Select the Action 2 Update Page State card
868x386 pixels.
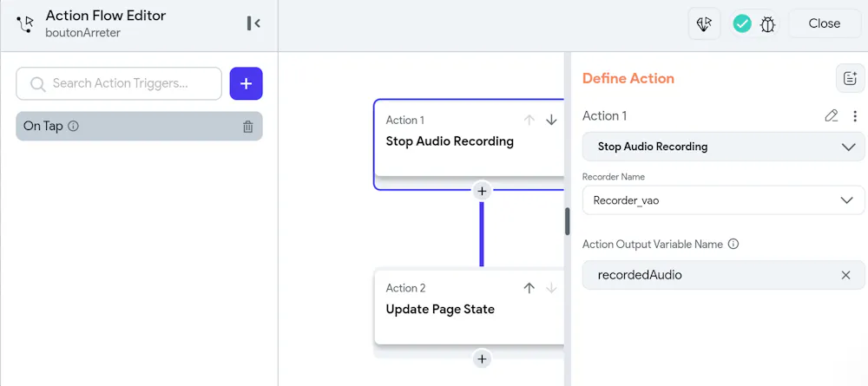pyautogui.click(x=470, y=307)
